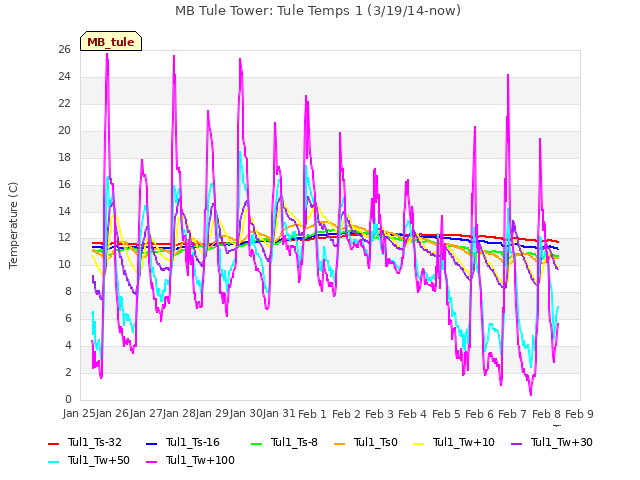The width and height of the screenshot is (640, 480).
Task: Click the Jan 30 x-axis date
Action: [x=246, y=413]
